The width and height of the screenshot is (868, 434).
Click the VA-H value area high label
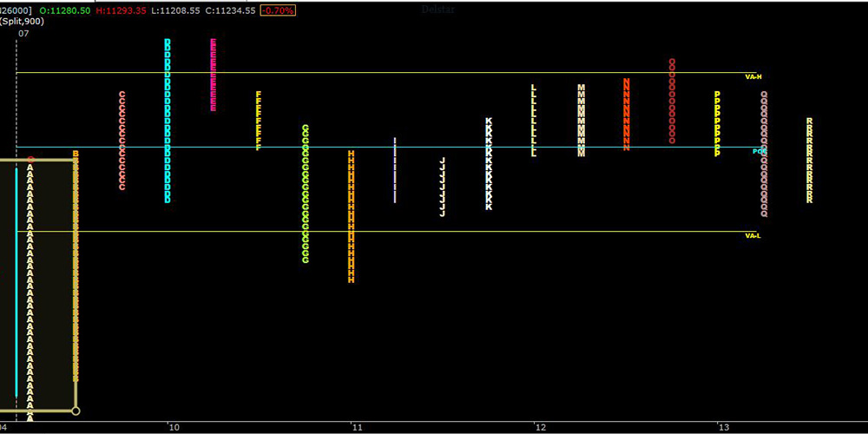(x=753, y=77)
